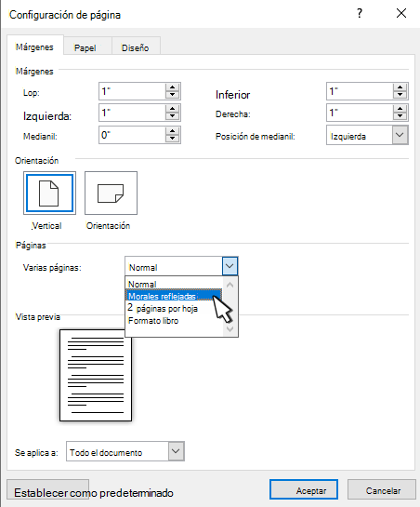Decrease the Derecha margin with down arrow
The width and height of the screenshot is (420, 507).
[x=400, y=116]
